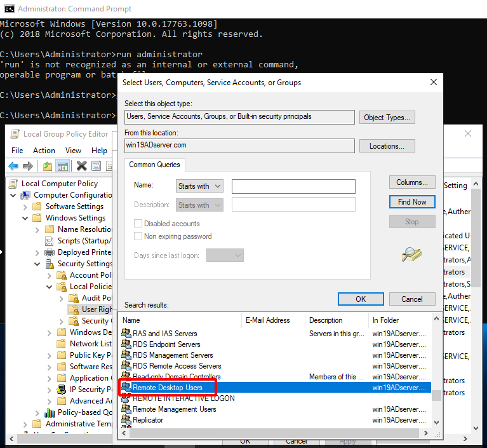Click the Back arrow in Group Policy Editor toolbar

[x=13, y=166]
